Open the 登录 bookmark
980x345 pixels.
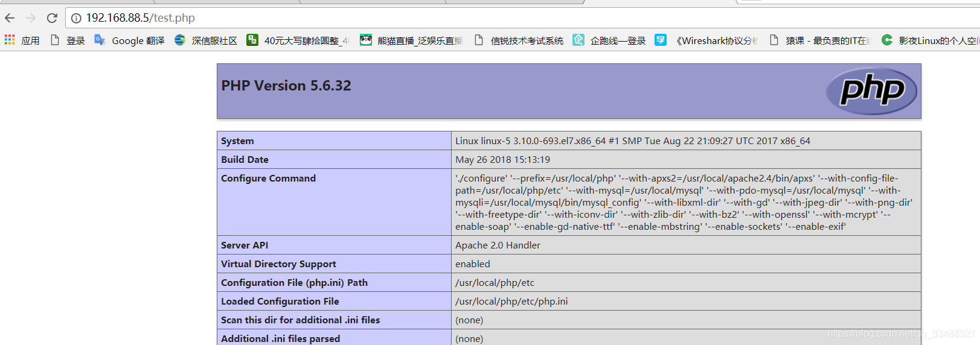click(x=68, y=40)
